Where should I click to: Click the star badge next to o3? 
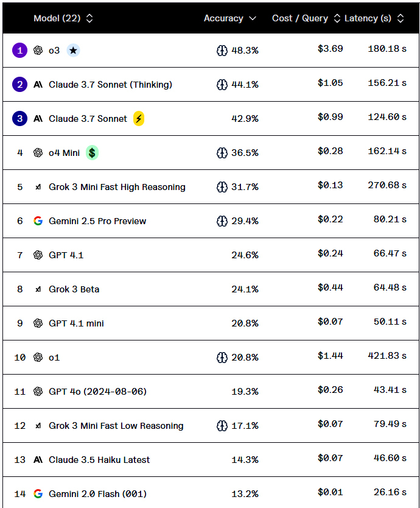73,51
